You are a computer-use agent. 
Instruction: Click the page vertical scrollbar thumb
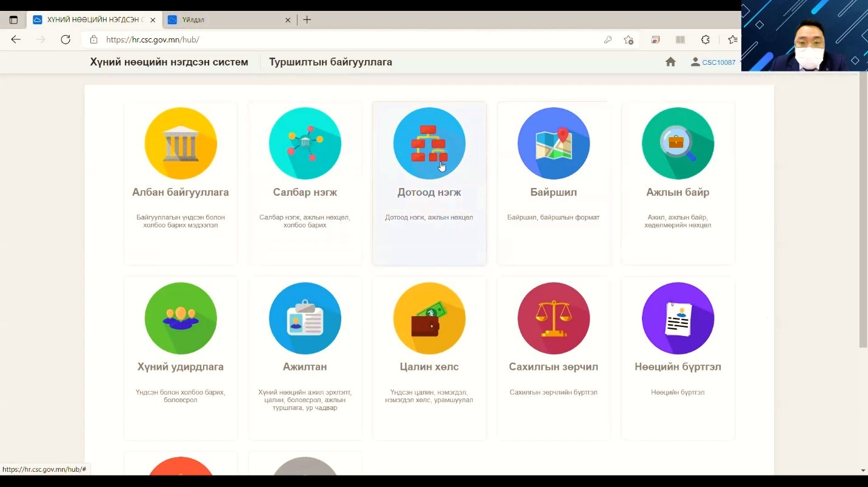863,209
